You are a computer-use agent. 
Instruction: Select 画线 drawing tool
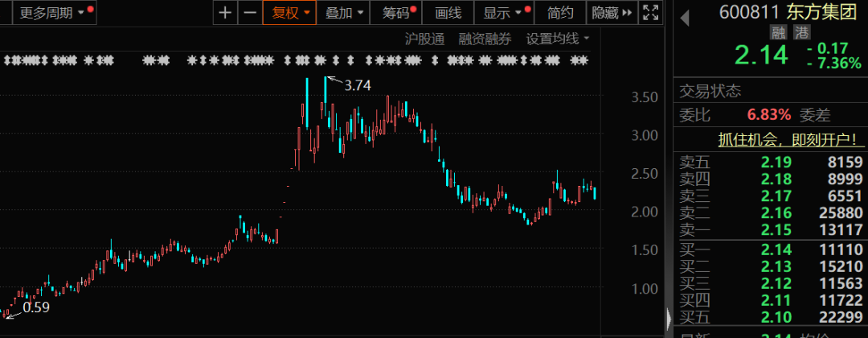coord(449,13)
